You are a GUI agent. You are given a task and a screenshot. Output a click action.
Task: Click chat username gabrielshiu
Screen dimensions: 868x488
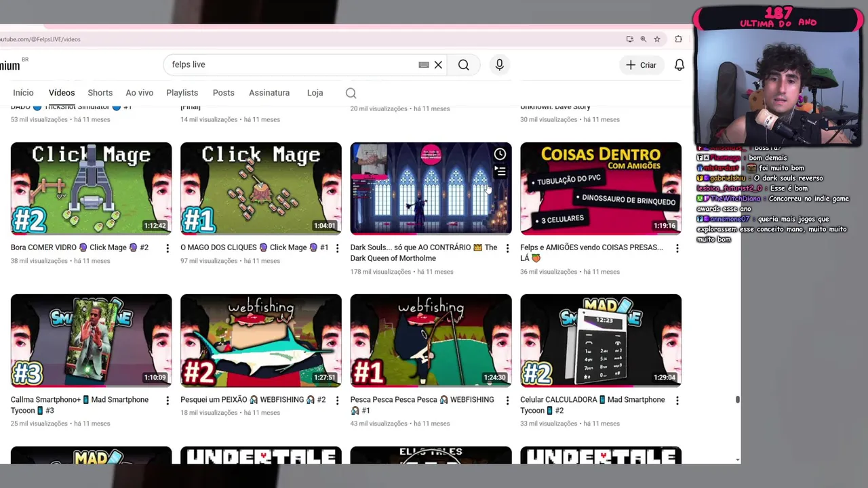click(726, 178)
